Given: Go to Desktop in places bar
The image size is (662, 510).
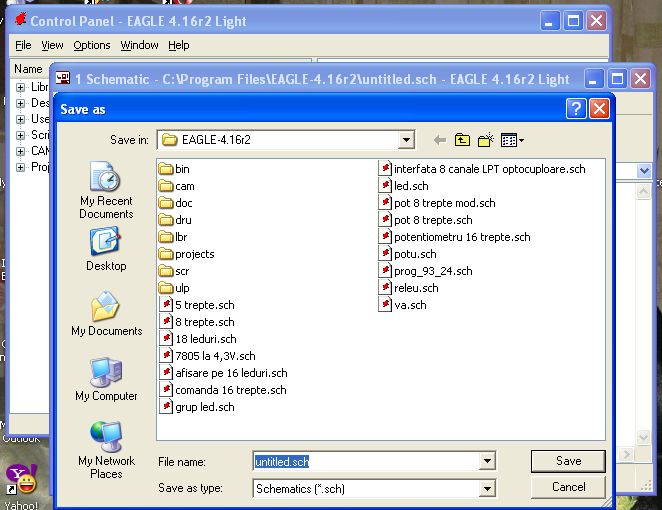Looking at the screenshot, I should click(106, 249).
